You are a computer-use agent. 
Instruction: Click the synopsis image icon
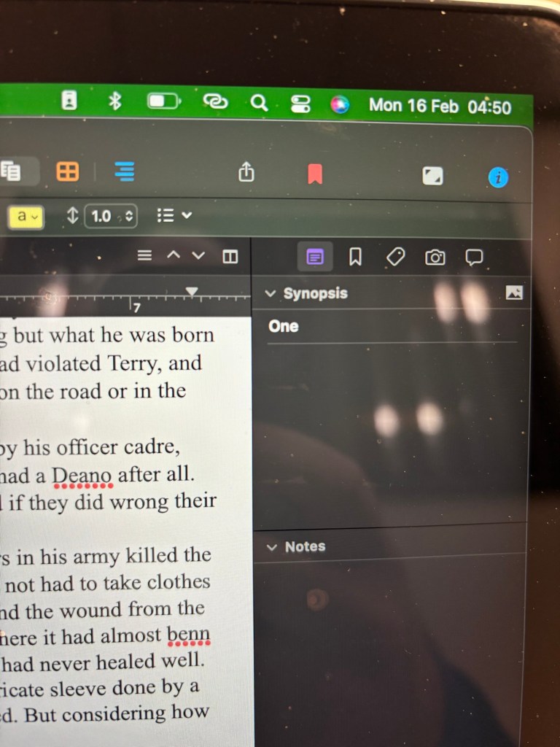pos(514,293)
